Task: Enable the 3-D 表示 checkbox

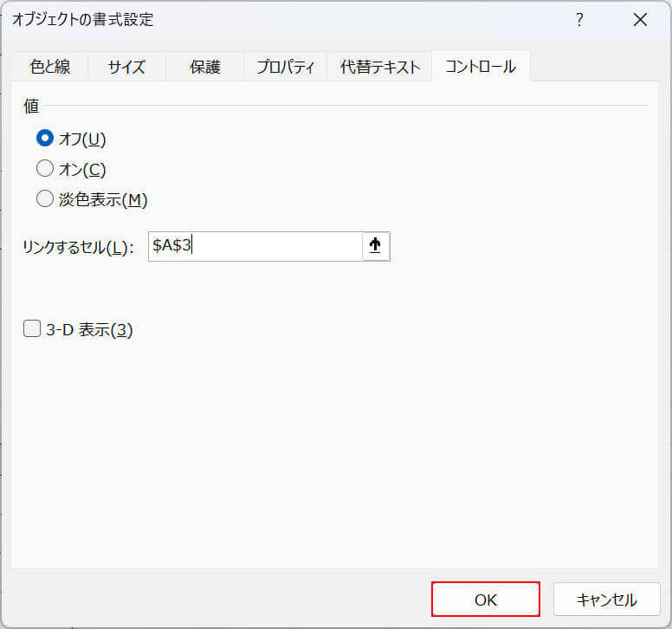Action: (32, 329)
